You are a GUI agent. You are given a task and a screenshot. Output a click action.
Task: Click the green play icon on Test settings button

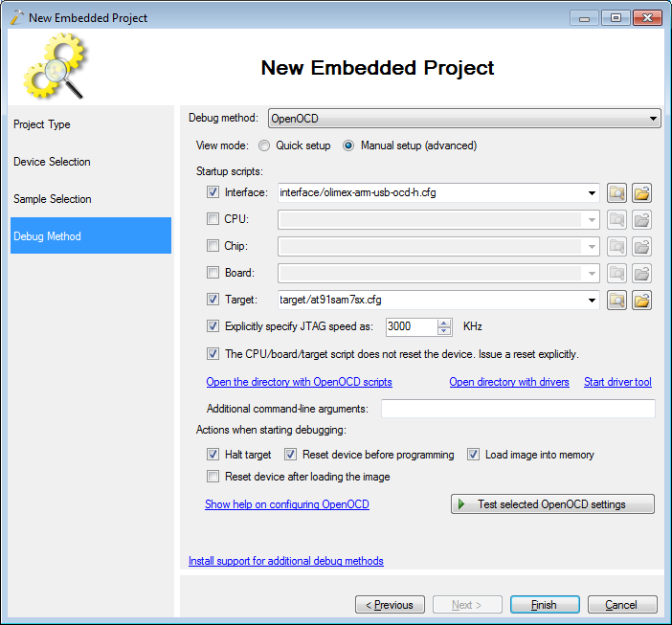click(461, 504)
